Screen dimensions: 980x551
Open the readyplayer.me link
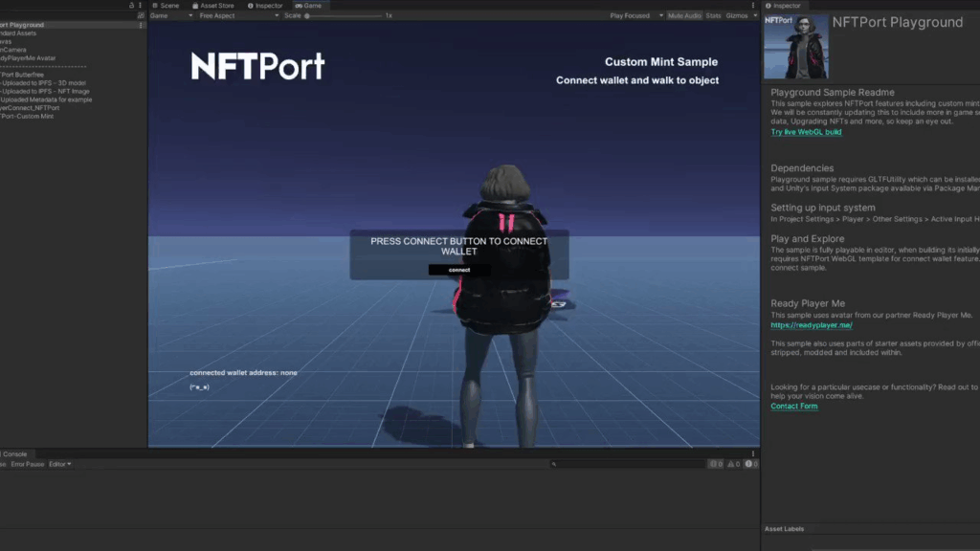(x=812, y=325)
